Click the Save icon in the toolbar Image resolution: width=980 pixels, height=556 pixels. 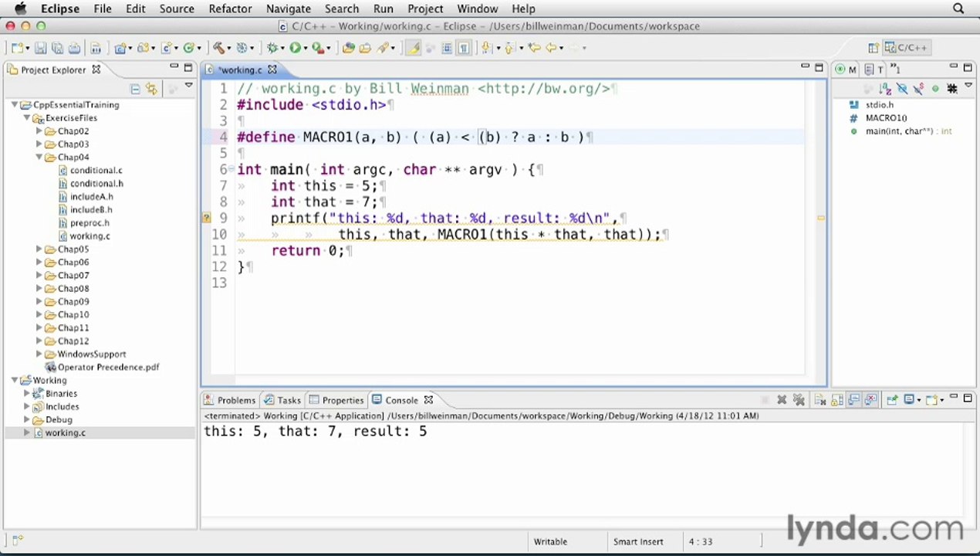(41, 48)
